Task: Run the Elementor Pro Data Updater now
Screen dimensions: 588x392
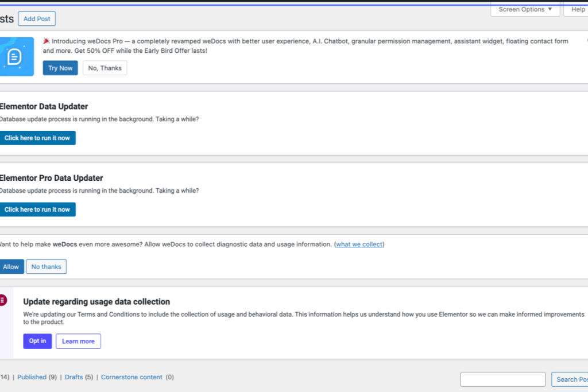Action: (x=37, y=209)
